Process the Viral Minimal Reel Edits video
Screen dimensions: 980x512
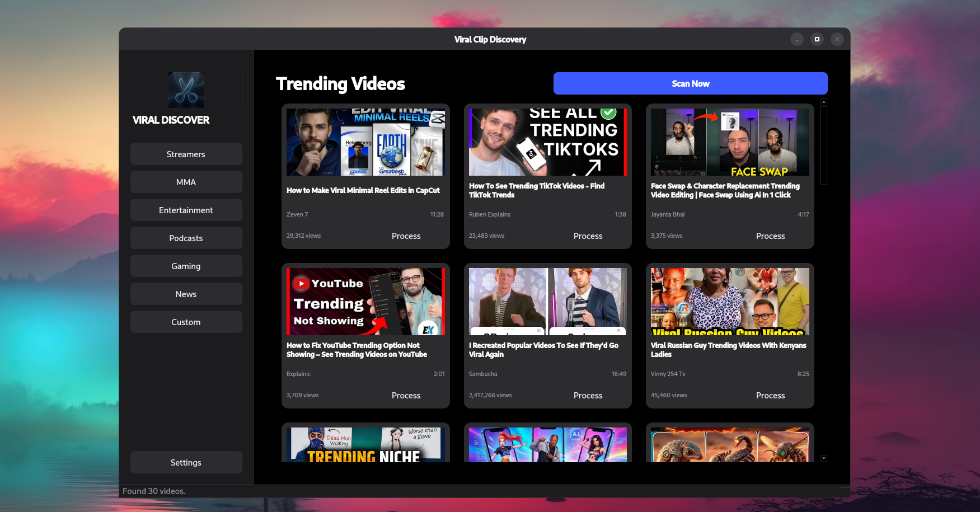tap(406, 236)
